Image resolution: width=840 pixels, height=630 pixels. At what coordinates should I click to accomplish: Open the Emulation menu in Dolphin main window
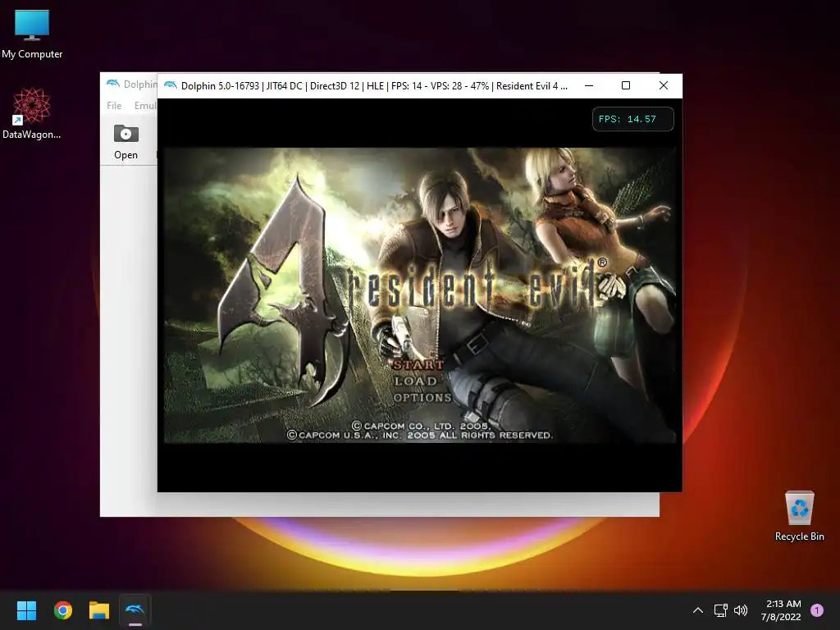click(x=145, y=106)
